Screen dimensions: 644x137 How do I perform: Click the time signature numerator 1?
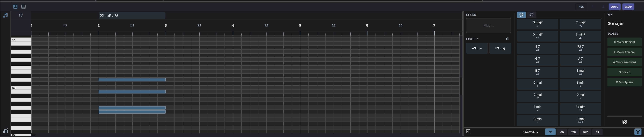pyautogui.click(x=592, y=7)
